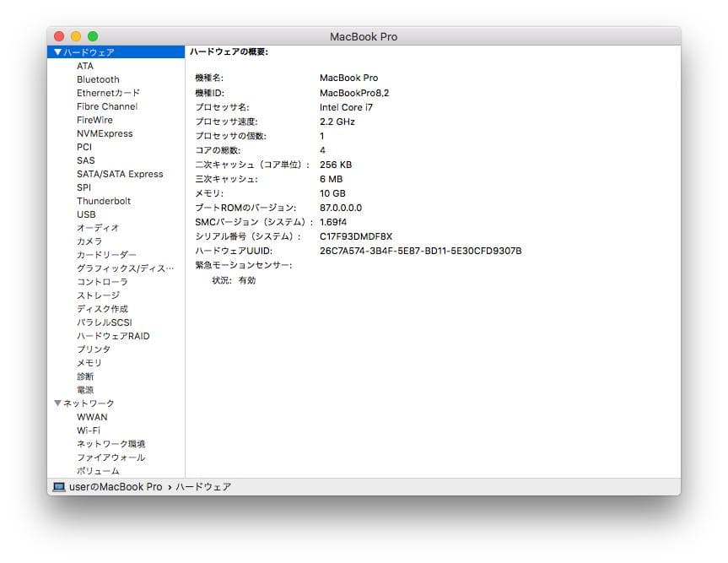The image size is (728, 563).
Task: Collapse the ネットワーク section triangle
Action: coord(57,403)
